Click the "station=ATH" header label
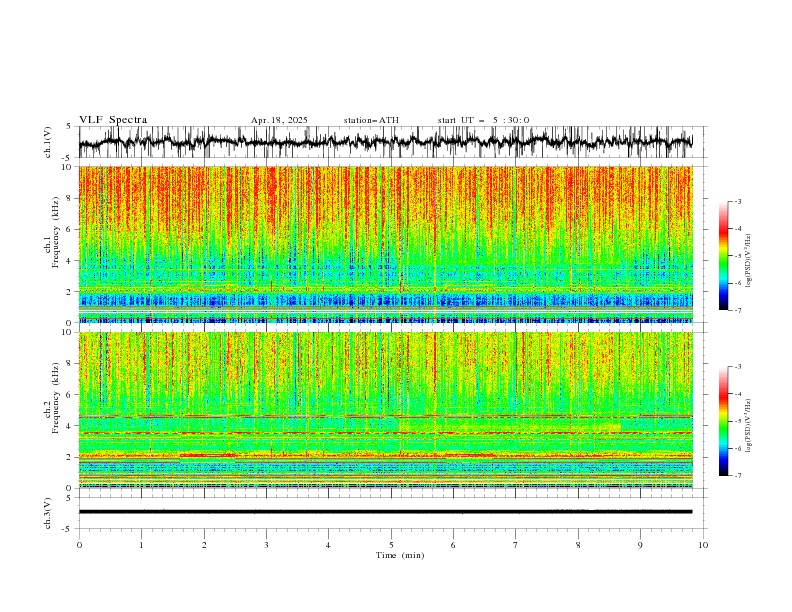Image resolution: width=792 pixels, height=612 pixels. [x=371, y=120]
